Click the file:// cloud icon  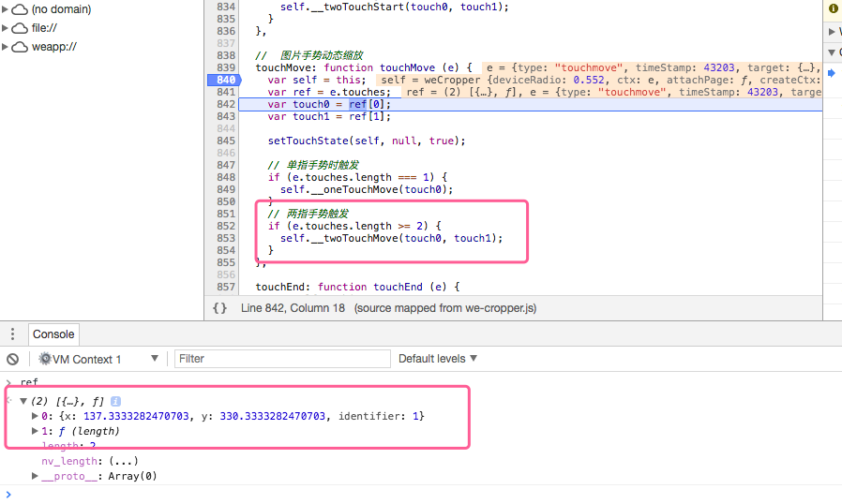(20, 28)
